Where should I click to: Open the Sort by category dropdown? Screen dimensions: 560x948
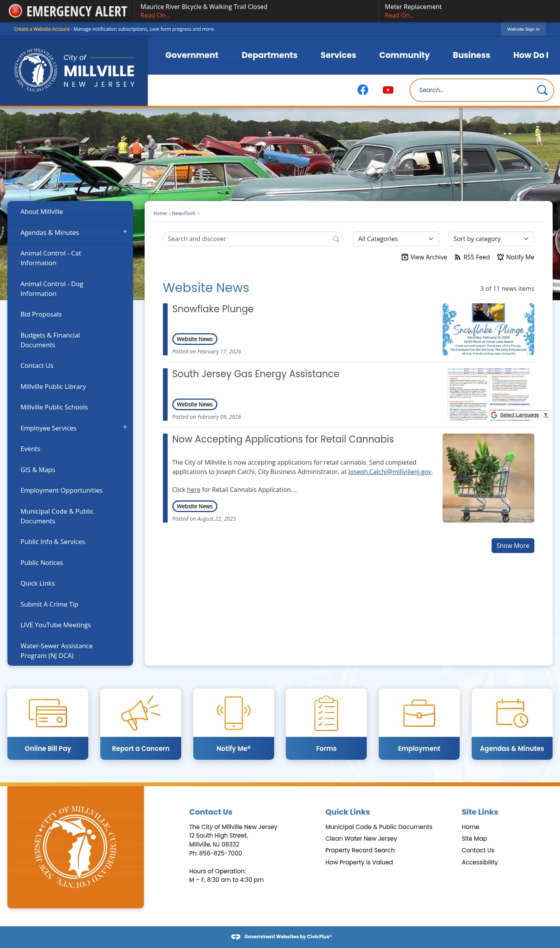(x=491, y=239)
